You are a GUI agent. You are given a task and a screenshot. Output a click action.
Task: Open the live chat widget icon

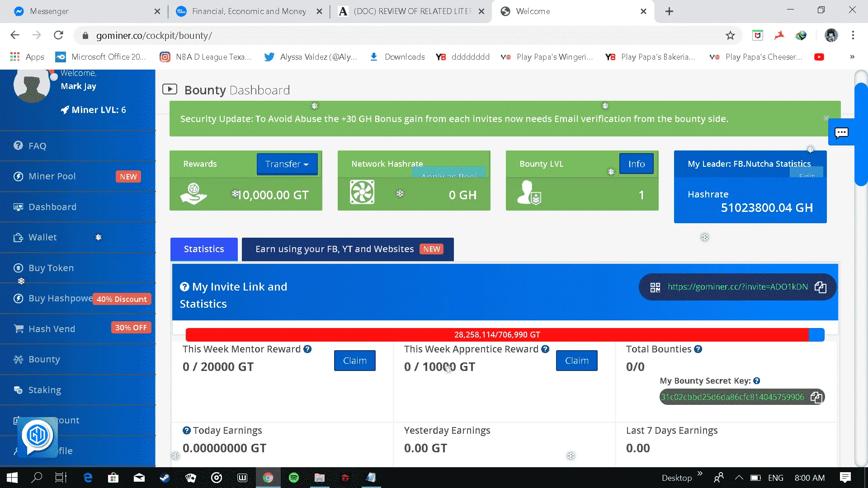841,132
